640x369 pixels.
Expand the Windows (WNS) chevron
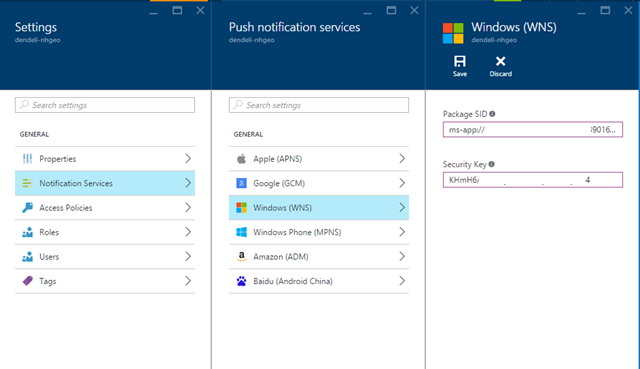[x=402, y=207]
